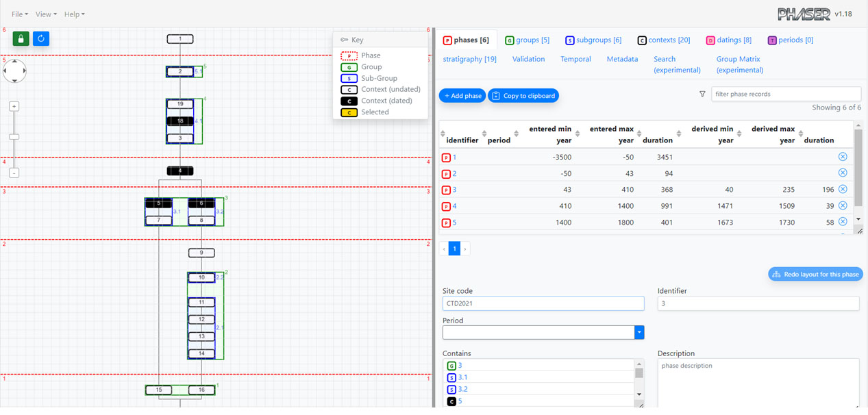Image resolution: width=868 pixels, height=415 pixels.
Task: Click the filter funnel icon
Action: 702,95
